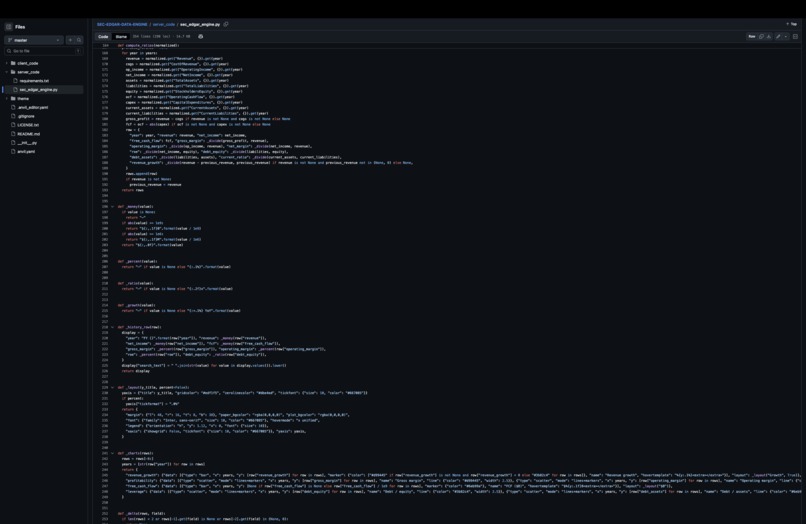Click the sticky compute_ratios function header line
This screenshot has height=524, width=806.
coord(148,45)
